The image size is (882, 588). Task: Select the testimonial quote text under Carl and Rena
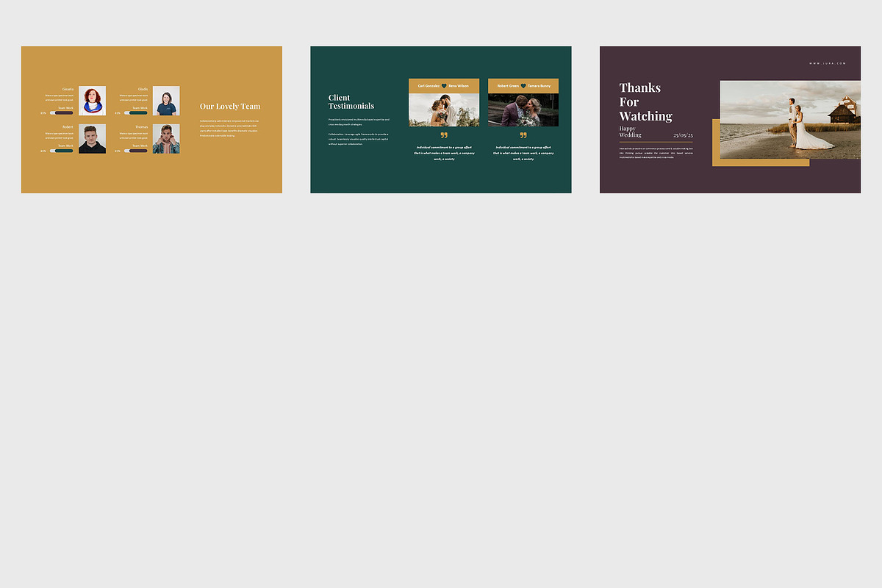tap(444, 153)
